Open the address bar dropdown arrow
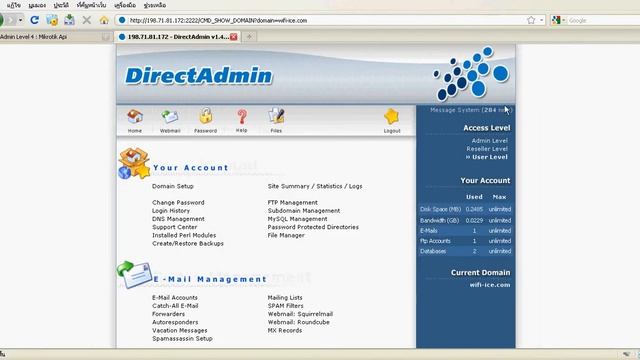Viewport: 640px width, 360px height. [542, 20]
